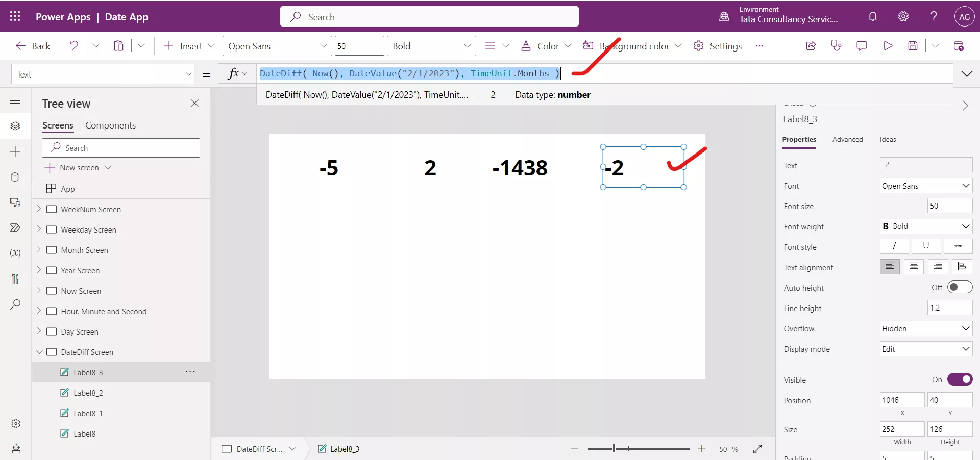The image size is (980, 460).
Task: Open Settings from the toolbar
Action: [717, 46]
